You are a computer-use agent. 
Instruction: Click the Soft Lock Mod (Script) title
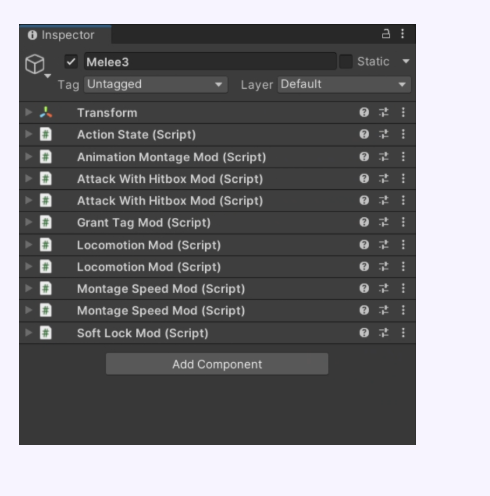pos(143,333)
